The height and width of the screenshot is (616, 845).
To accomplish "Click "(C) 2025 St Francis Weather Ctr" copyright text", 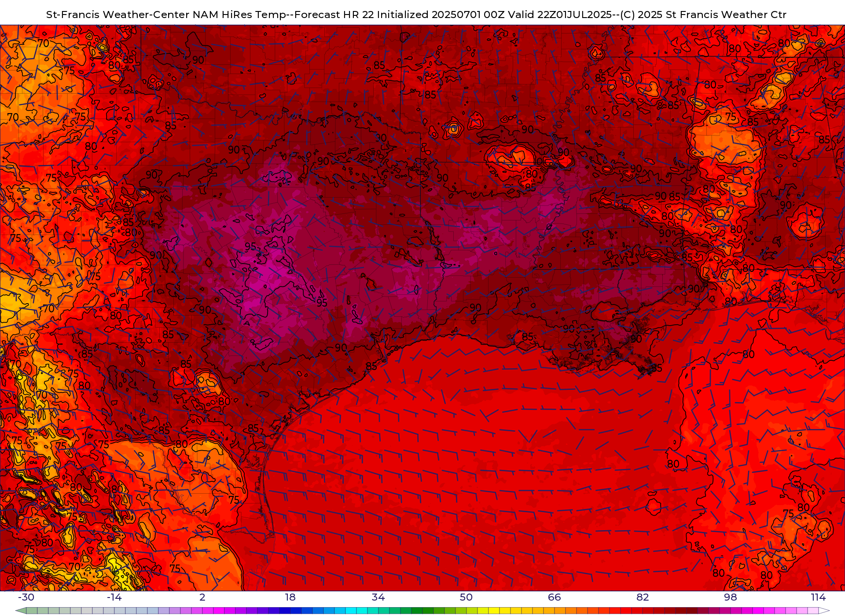I will point(703,15).
